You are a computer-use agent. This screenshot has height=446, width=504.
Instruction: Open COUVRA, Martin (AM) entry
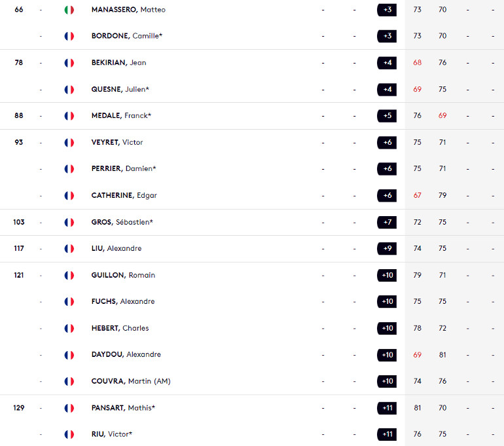(x=131, y=381)
